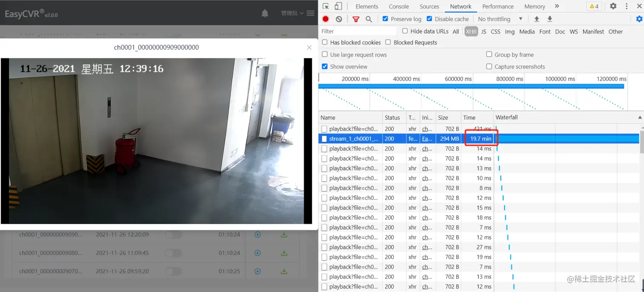
Task: Switch to Console tab
Action: (x=399, y=6)
